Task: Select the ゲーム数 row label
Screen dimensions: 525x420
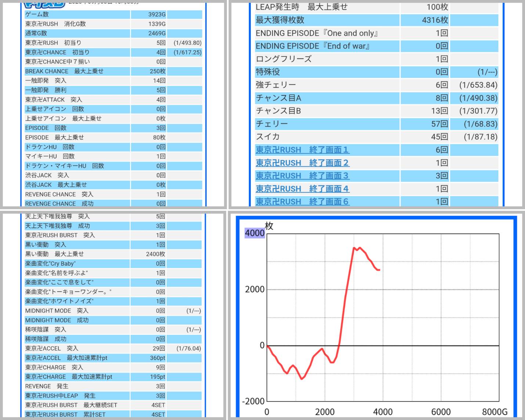Action: [x=37, y=14]
